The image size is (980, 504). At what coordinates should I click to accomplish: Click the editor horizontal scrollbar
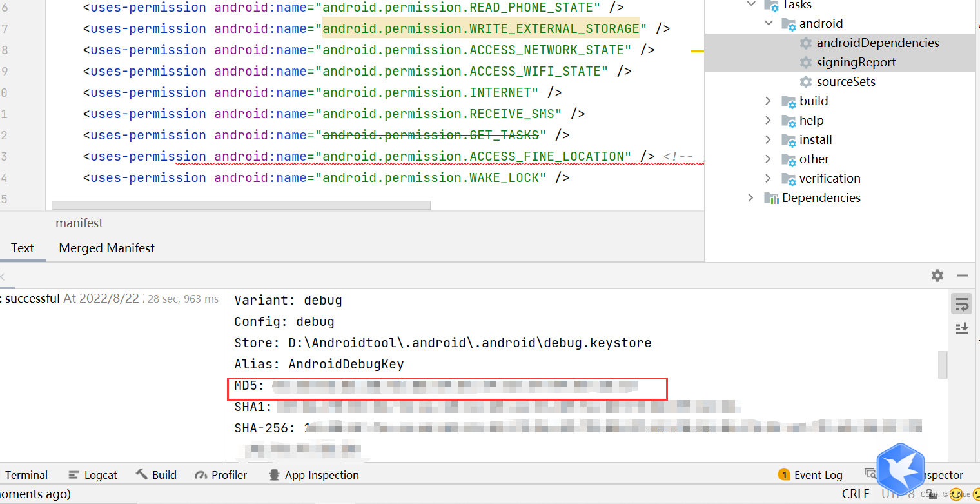point(241,205)
